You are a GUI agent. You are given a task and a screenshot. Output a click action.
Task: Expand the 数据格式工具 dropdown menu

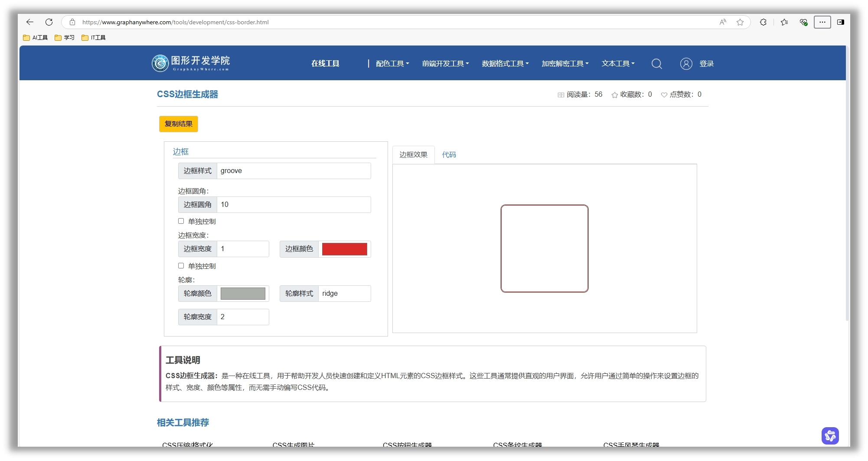click(x=505, y=64)
